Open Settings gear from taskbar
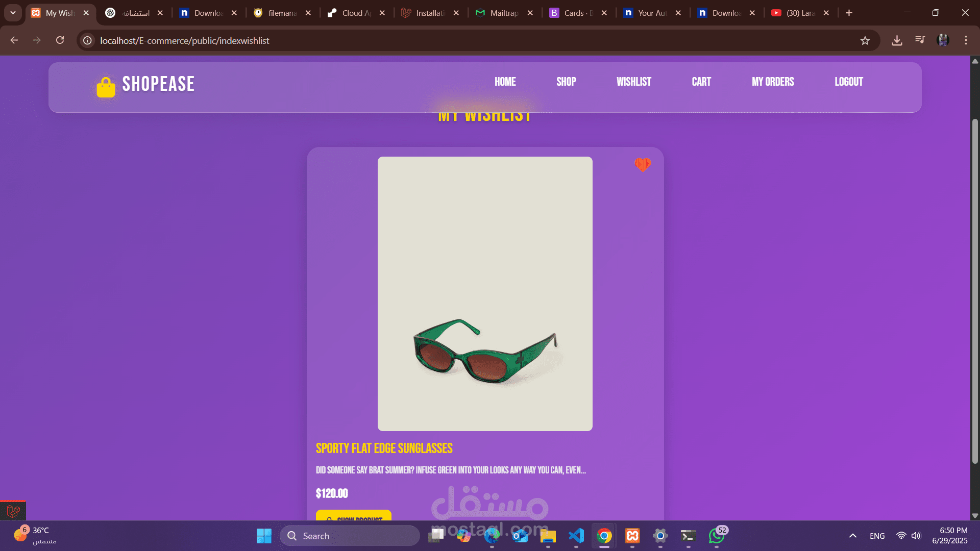The width and height of the screenshot is (980, 551). 660,536
